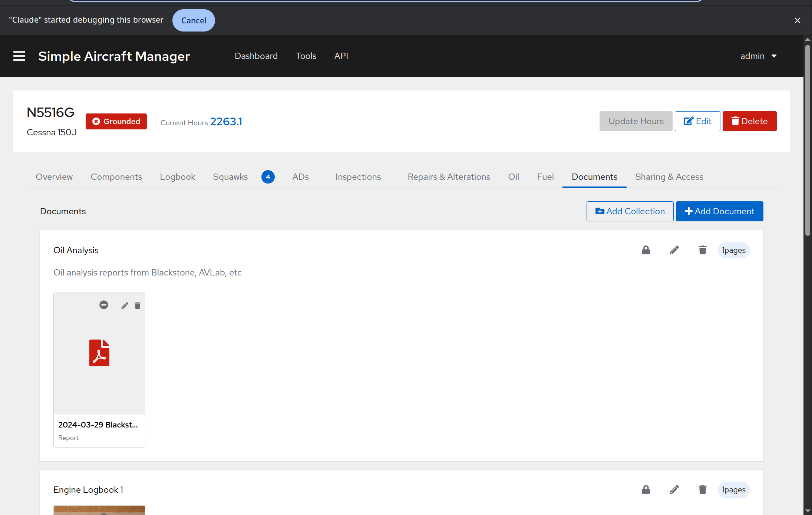Expand the admin user dropdown
This screenshot has height=515, width=812.
coord(758,56)
